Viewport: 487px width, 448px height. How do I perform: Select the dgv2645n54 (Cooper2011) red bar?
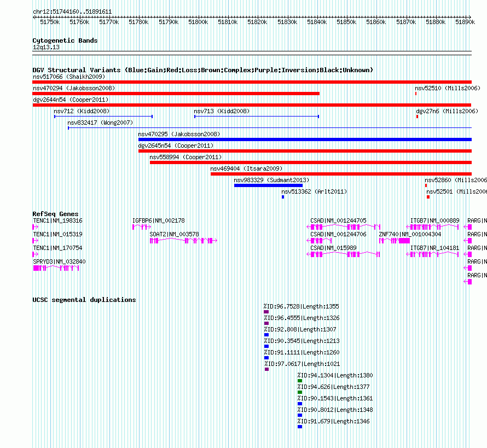click(x=305, y=151)
